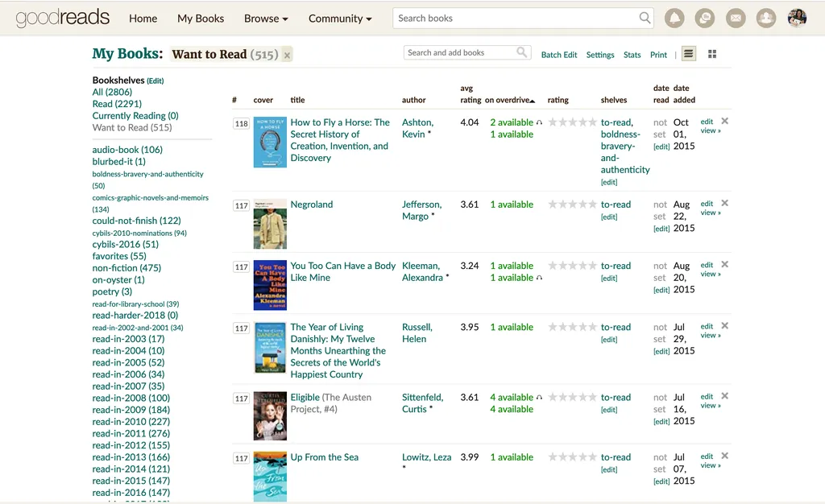
Task: Go to Home in top navigation
Action: pyautogui.click(x=143, y=19)
